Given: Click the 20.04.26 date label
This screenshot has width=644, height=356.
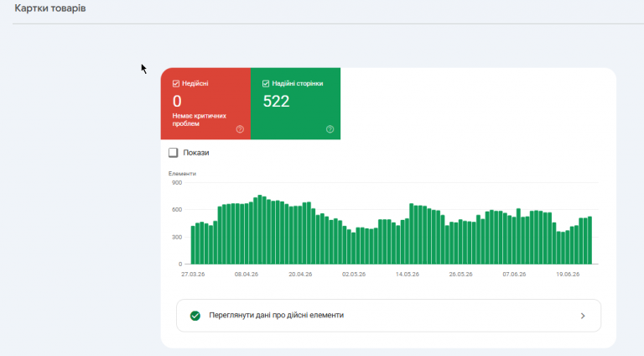Looking at the screenshot, I should tap(300, 275).
